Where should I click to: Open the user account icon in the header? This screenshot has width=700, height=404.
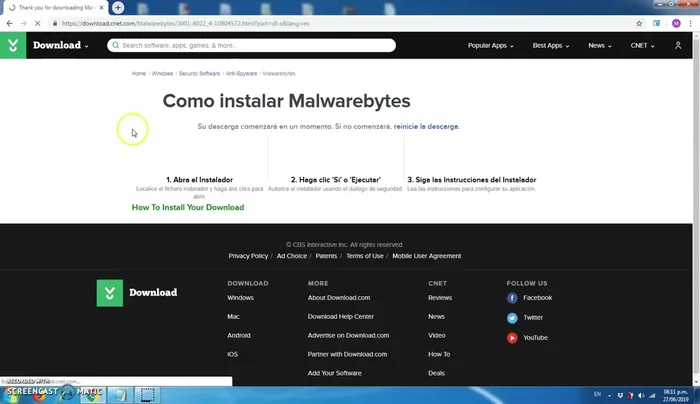click(x=678, y=45)
